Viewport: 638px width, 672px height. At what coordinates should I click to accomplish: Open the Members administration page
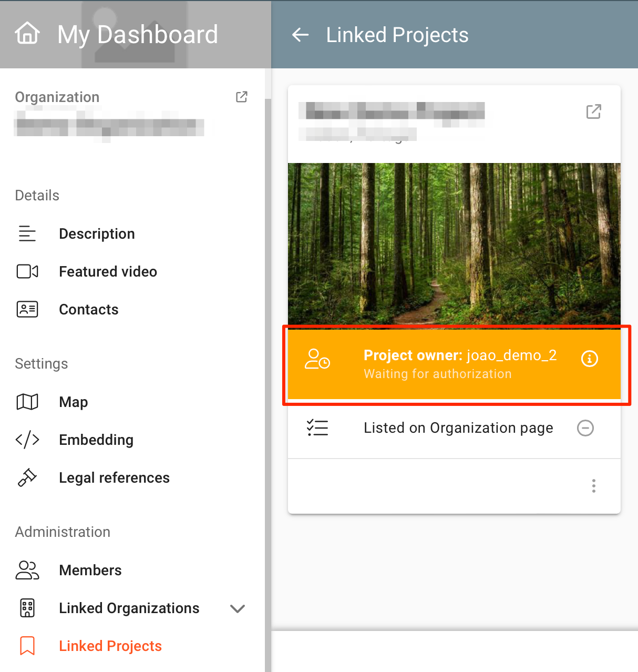(x=90, y=571)
